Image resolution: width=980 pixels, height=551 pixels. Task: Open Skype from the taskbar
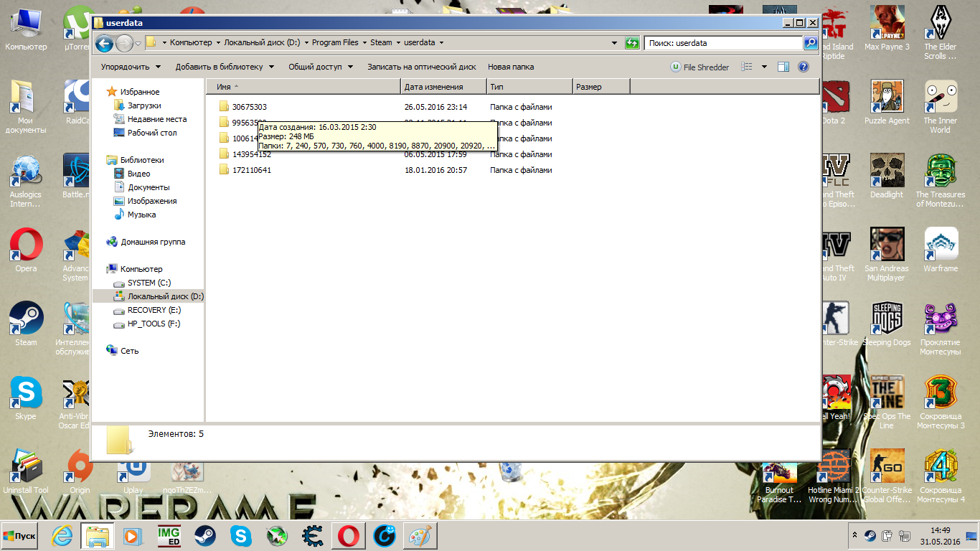pos(240,536)
